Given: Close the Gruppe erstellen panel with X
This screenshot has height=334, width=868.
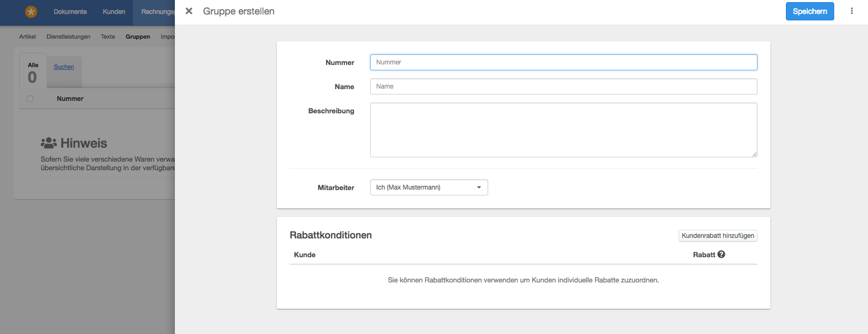Looking at the screenshot, I should (x=189, y=11).
